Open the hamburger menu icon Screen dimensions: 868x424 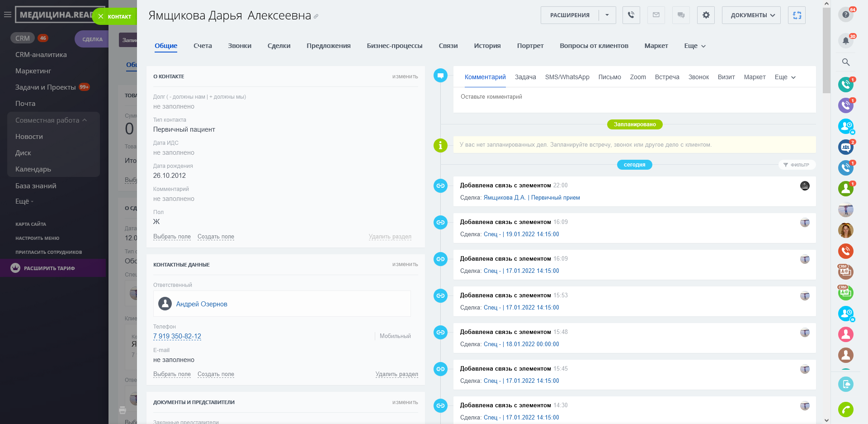click(7, 14)
